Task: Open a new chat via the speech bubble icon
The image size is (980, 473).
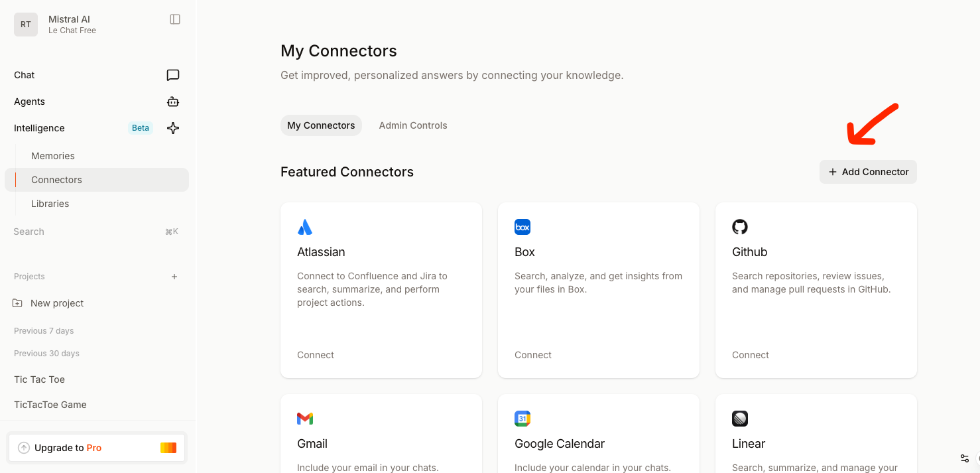Action: (x=172, y=74)
